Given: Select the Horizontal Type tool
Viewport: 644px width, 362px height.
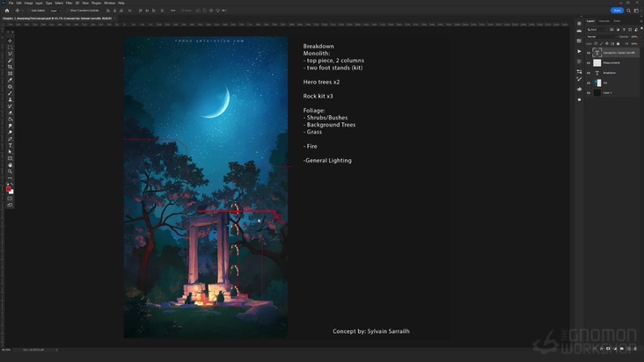Looking at the screenshot, I should pyautogui.click(x=11, y=146).
